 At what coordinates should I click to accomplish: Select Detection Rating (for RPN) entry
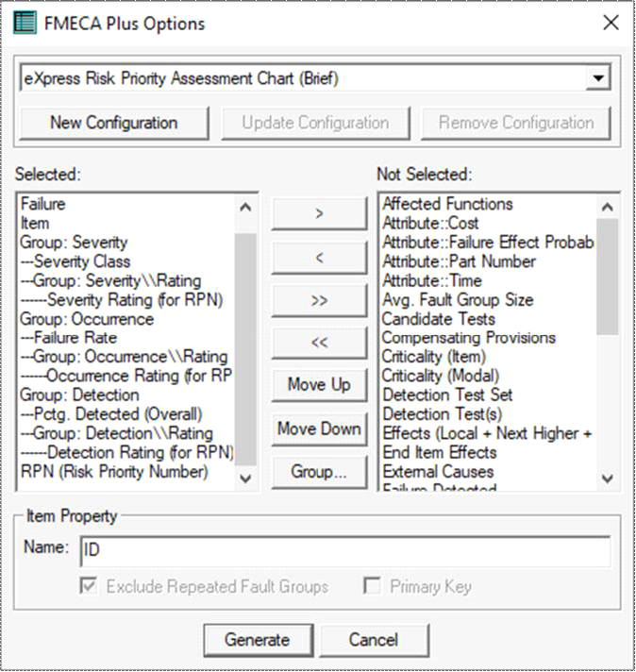tap(126, 453)
